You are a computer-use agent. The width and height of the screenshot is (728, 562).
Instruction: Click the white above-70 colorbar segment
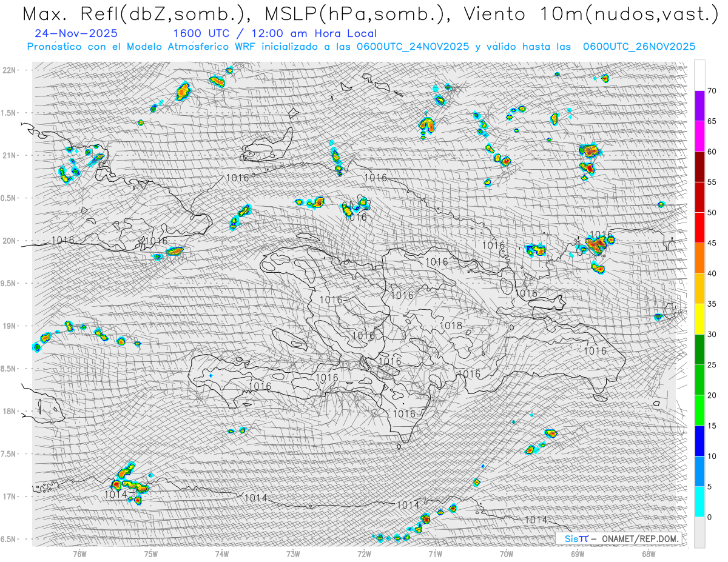tap(699, 75)
